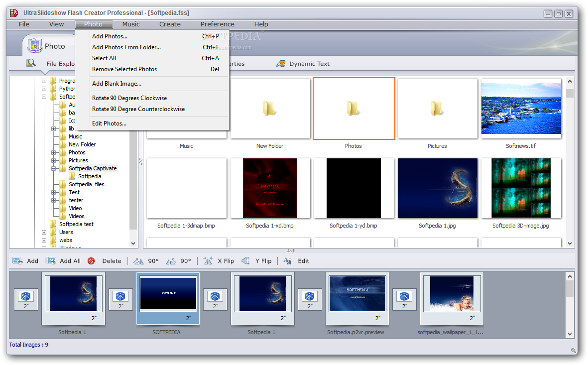Click the X Flip button label
The height and width of the screenshot is (365, 588).
pyautogui.click(x=226, y=261)
